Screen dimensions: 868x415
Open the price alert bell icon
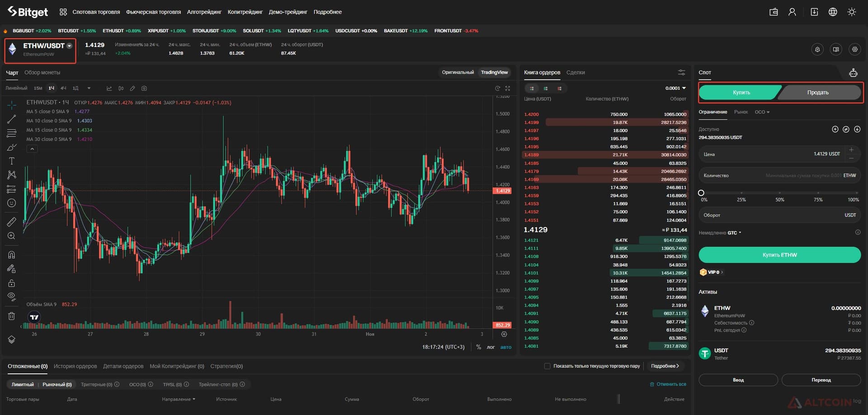817,49
